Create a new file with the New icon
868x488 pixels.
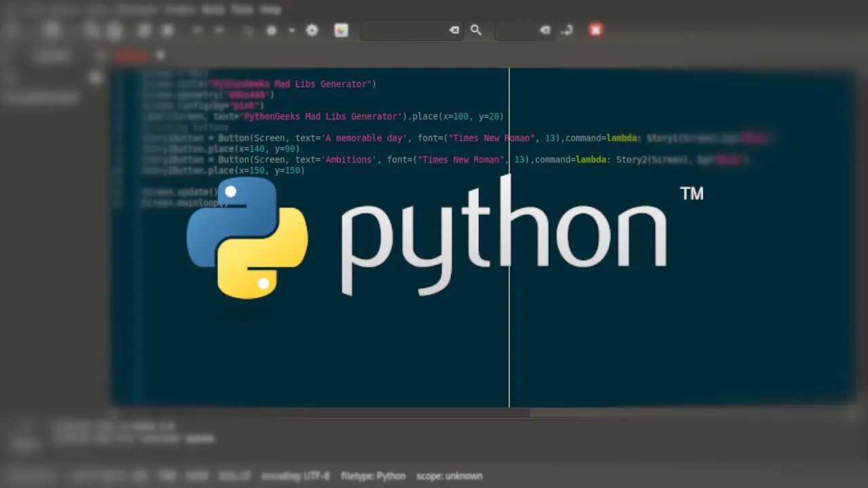(11, 30)
